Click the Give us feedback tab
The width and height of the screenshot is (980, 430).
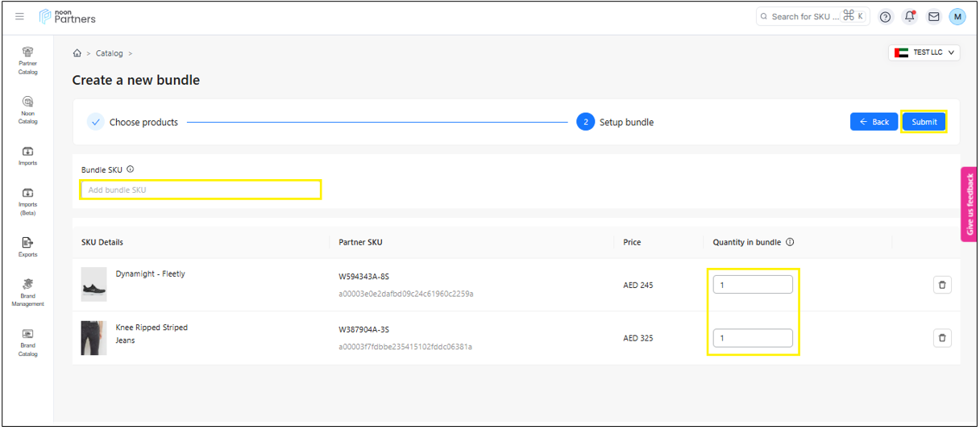tap(970, 205)
